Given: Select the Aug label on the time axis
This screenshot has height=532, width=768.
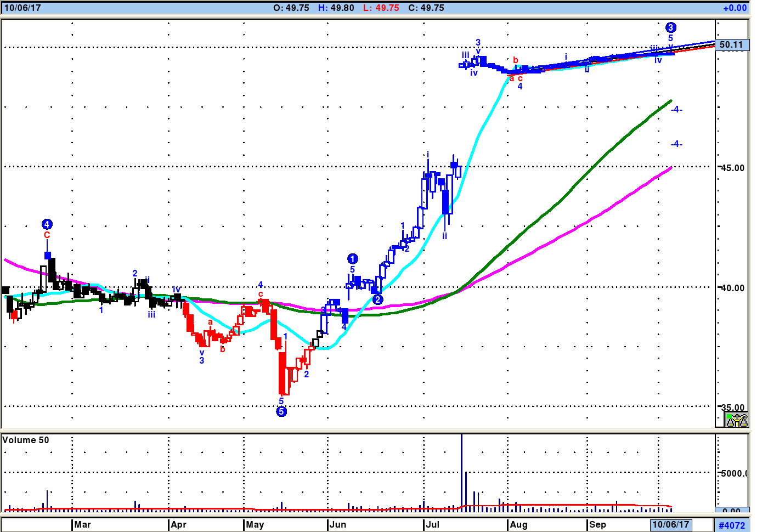Looking at the screenshot, I should click(x=518, y=525).
